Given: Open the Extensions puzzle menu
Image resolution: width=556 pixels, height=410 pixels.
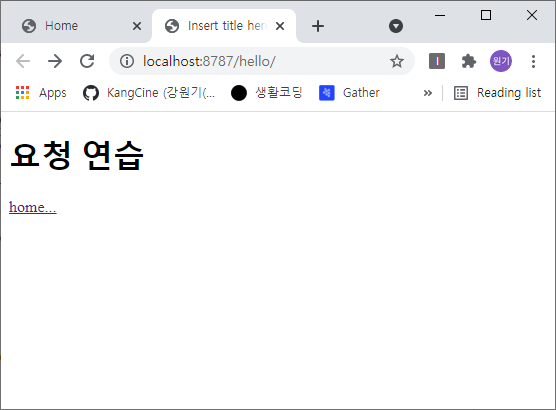Looking at the screenshot, I should point(469,61).
